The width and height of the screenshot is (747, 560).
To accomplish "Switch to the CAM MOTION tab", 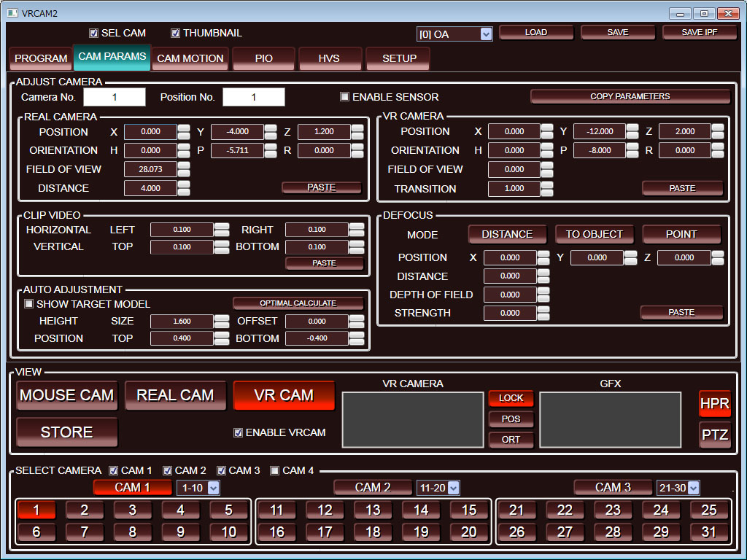I will click(190, 58).
